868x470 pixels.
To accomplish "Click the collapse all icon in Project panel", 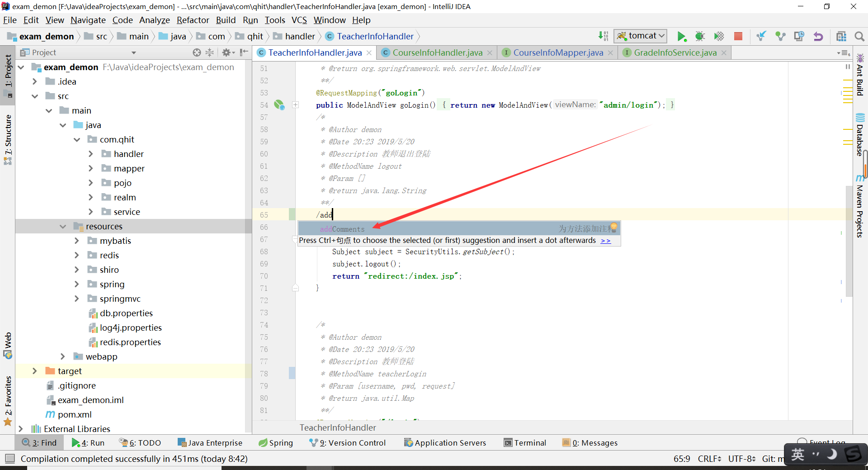I will [x=209, y=52].
